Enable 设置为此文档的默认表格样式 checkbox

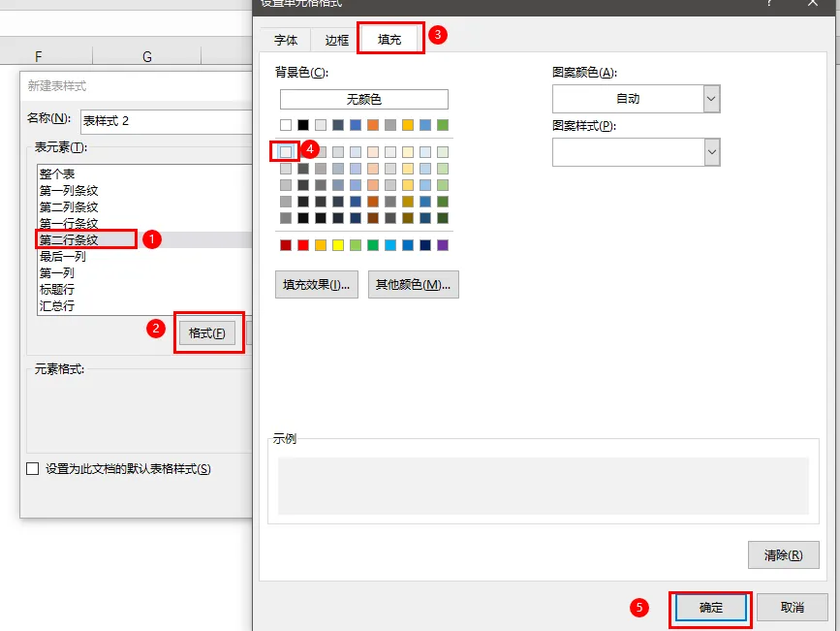[33, 469]
